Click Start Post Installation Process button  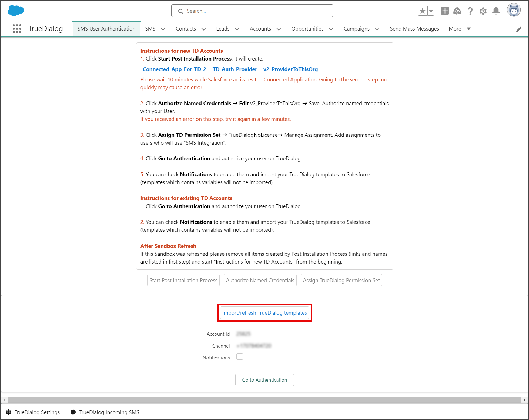point(183,280)
